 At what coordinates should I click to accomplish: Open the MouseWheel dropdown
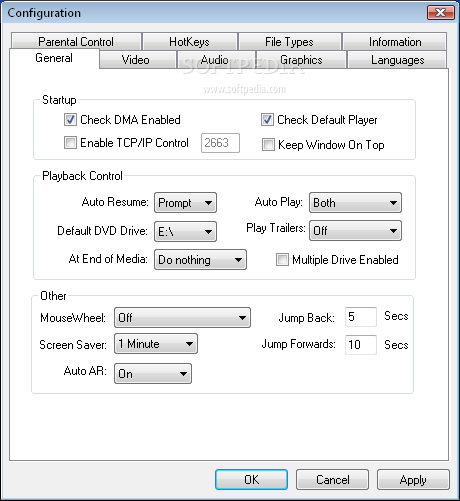(x=182, y=318)
